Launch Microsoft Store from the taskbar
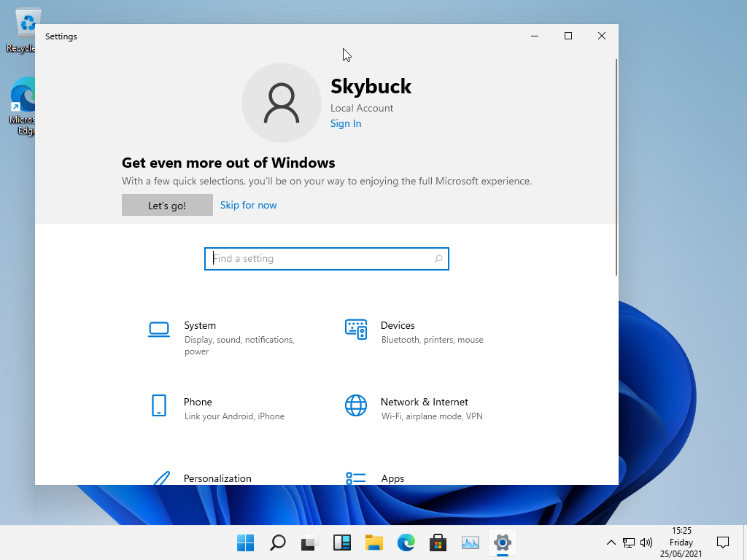 [x=438, y=542]
